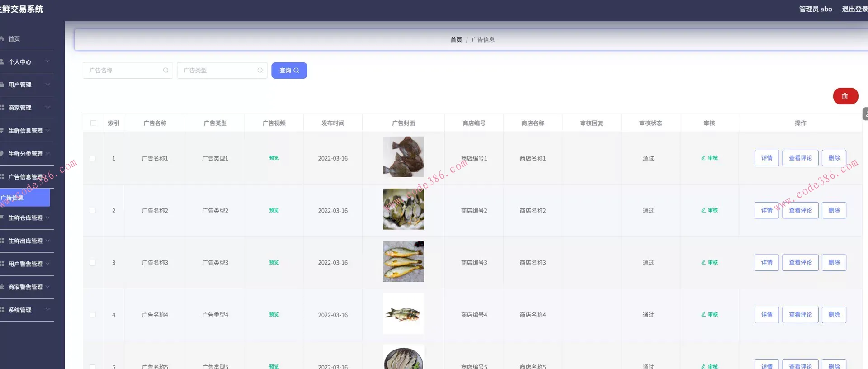Click 删除 button for row 广告名称3
The image size is (868, 369).
pyautogui.click(x=834, y=262)
